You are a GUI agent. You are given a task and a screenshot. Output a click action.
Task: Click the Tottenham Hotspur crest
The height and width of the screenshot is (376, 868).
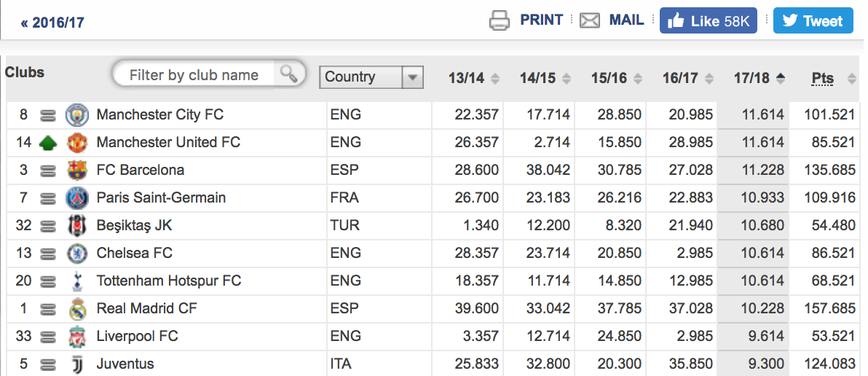point(77,281)
